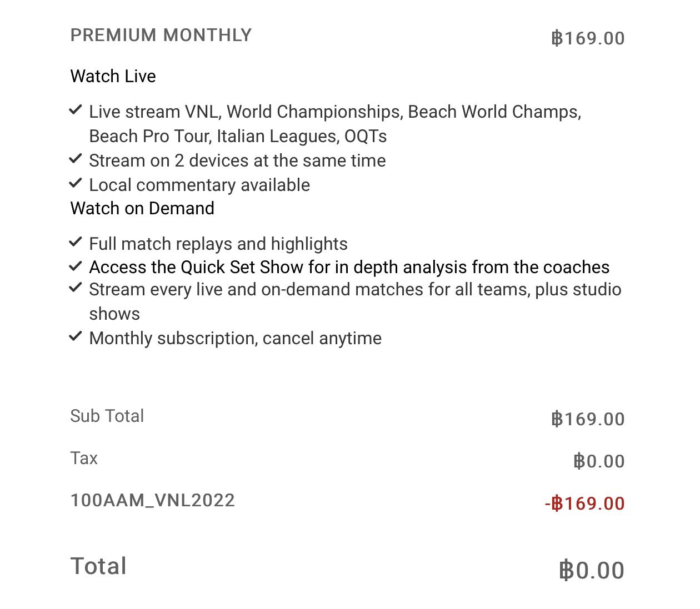Click the checkmark beside Local commentary available
Viewport: 700px width, 609px height.
(x=76, y=183)
